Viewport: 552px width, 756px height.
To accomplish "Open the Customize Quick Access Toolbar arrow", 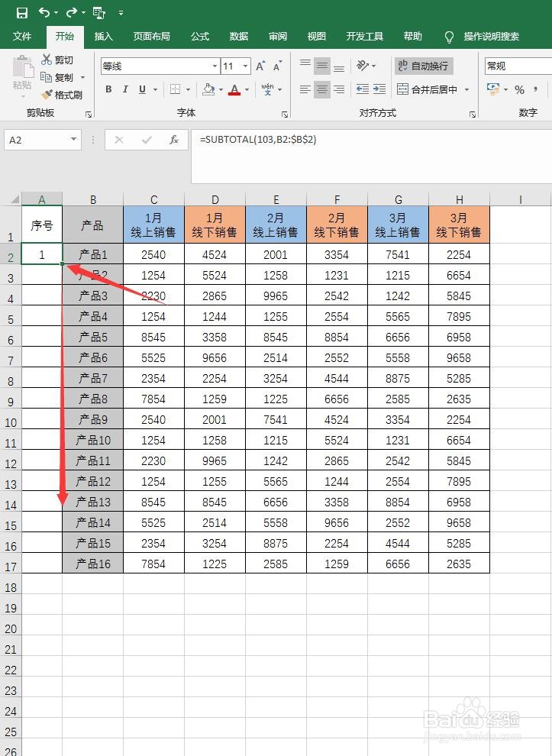I will click(121, 13).
